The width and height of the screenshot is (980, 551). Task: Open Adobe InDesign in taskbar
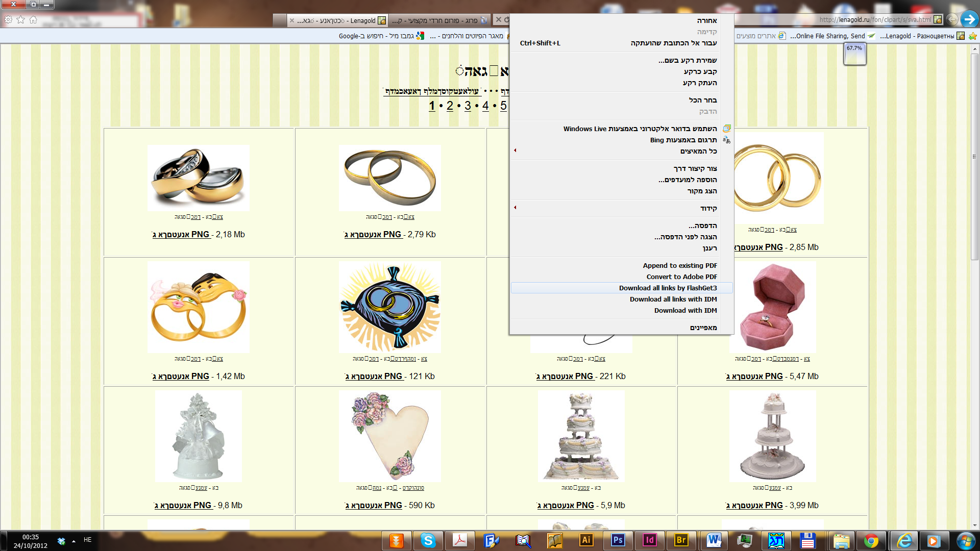(x=649, y=540)
